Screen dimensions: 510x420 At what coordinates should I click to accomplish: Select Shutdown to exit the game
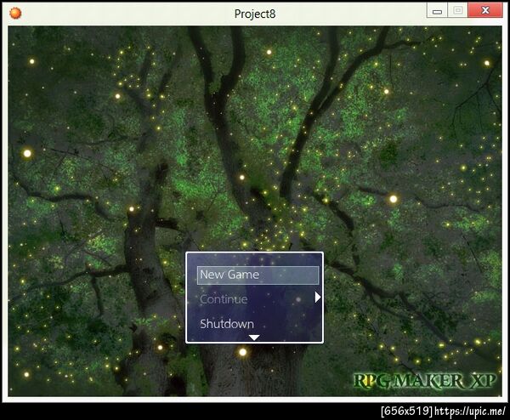pos(227,324)
